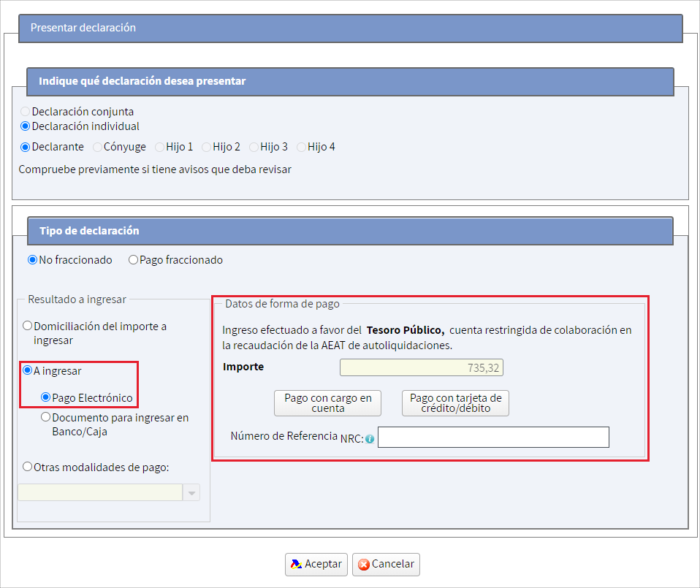Select Domiciliación del importe a ingresar
The width and height of the screenshot is (700, 588).
pos(27,326)
